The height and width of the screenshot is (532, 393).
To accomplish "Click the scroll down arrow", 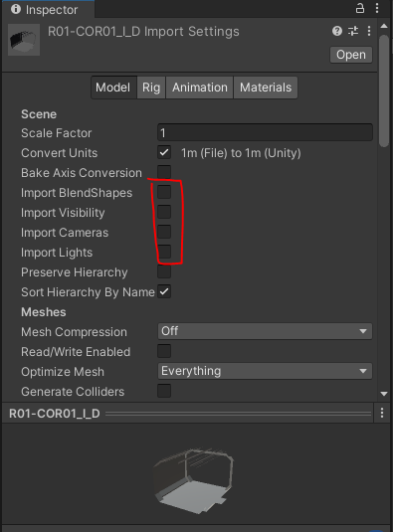I will [384, 394].
